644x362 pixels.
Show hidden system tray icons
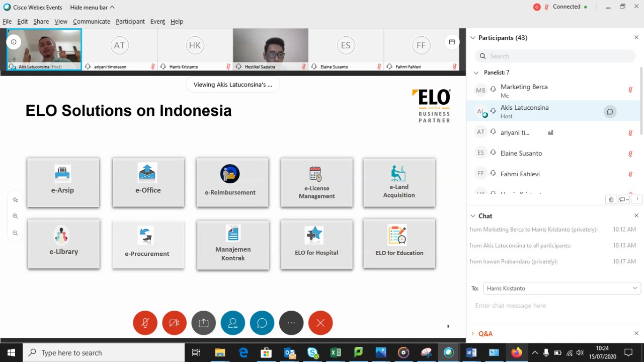535,352
